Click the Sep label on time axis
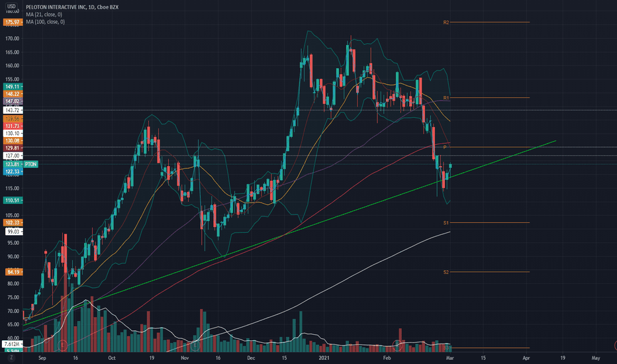The height and width of the screenshot is (364, 617). tap(42, 358)
